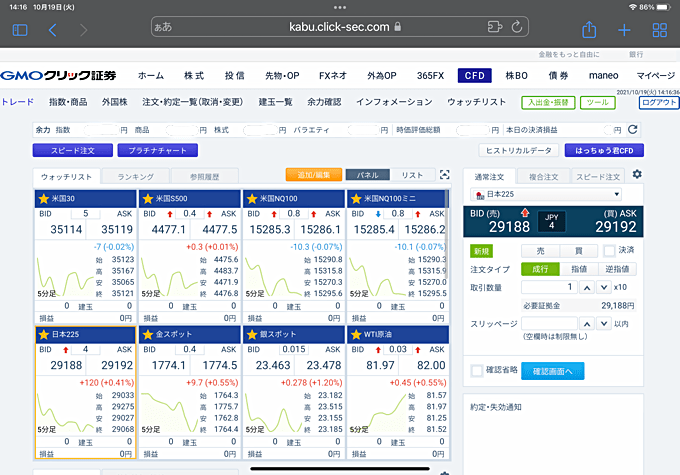Open 先物・OP menu
Viewport: 680px width, 475px height.
click(282, 75)
